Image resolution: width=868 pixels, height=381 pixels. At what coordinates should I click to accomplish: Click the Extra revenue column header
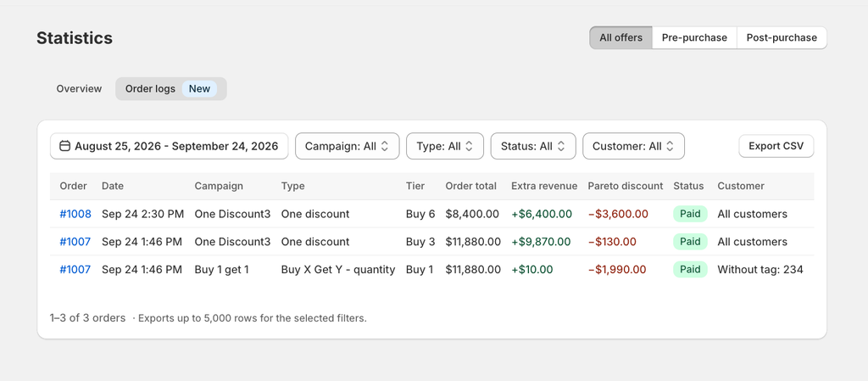[x=544, y=186]
